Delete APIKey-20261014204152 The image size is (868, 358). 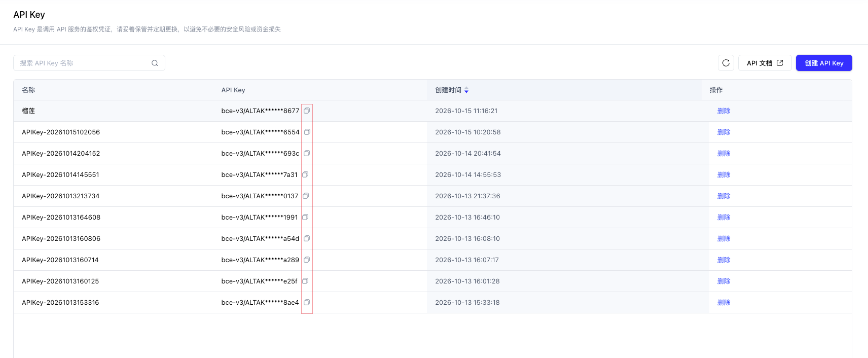point(724,154)
